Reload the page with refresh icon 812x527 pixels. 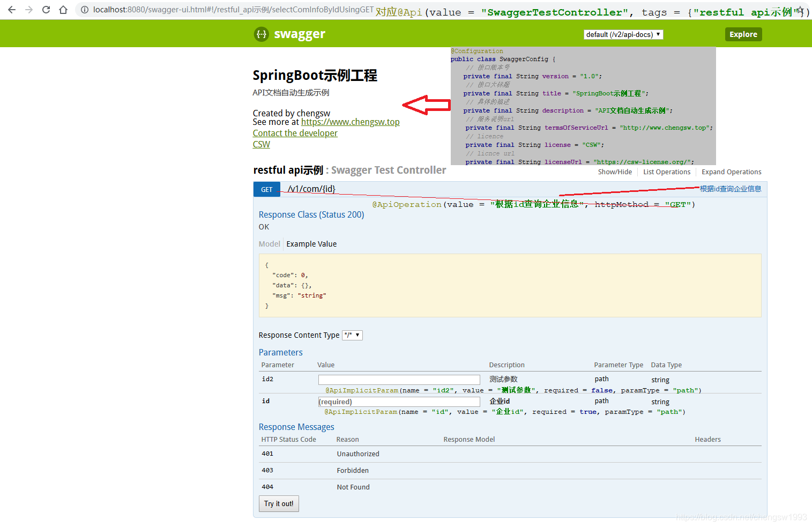tap(46, 10)
